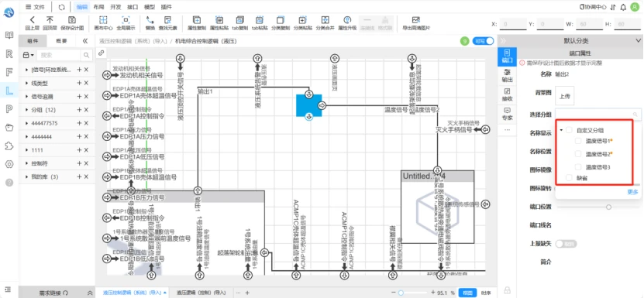
Task: Click the 替换 replace icon
Action: (150, 19)
